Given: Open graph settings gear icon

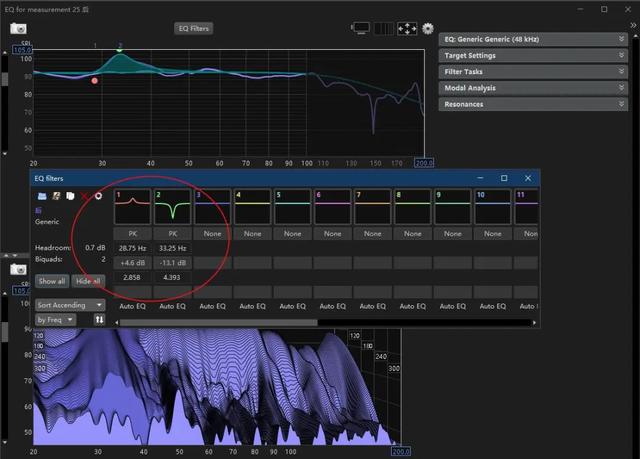Looking at the screenshot, I should 428,28.
